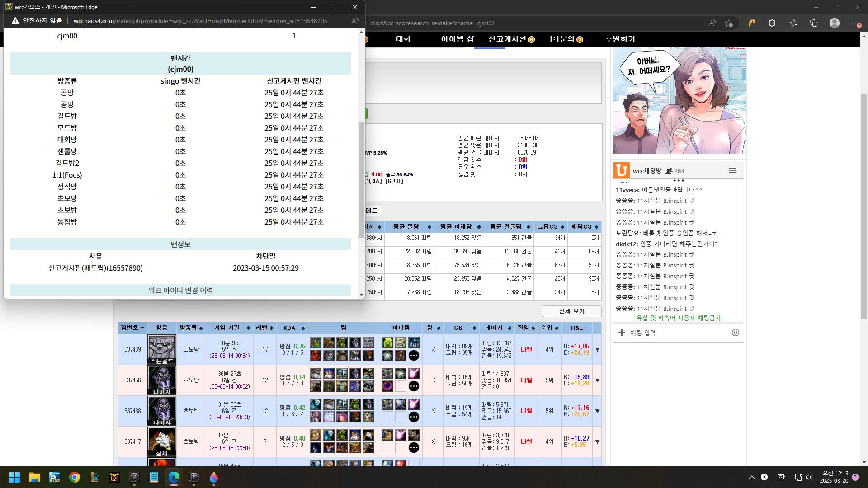868x488 pixels.
Task: Click the plus attachment icon in chat
Action: tap(622, 333)
